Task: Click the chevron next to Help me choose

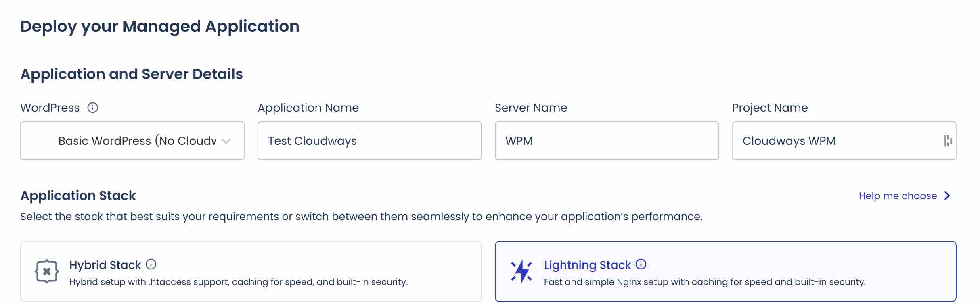Action: coord(947,196)
